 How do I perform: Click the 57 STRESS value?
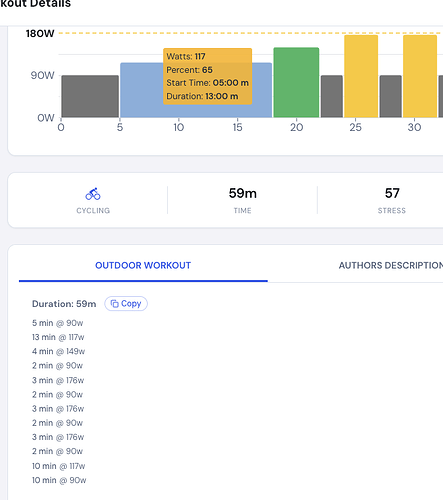[x=392, y=193]
